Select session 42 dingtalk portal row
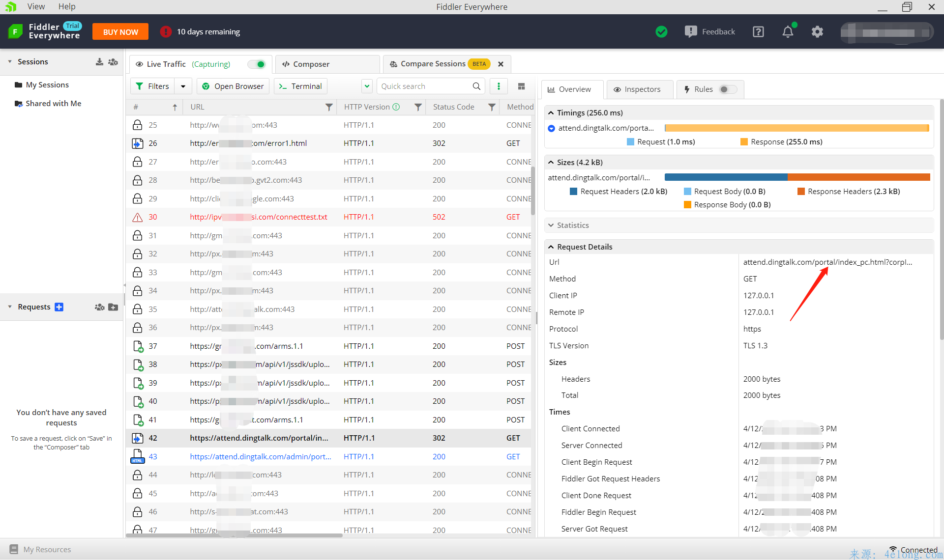The image size is (944, 560). [328, 438]
